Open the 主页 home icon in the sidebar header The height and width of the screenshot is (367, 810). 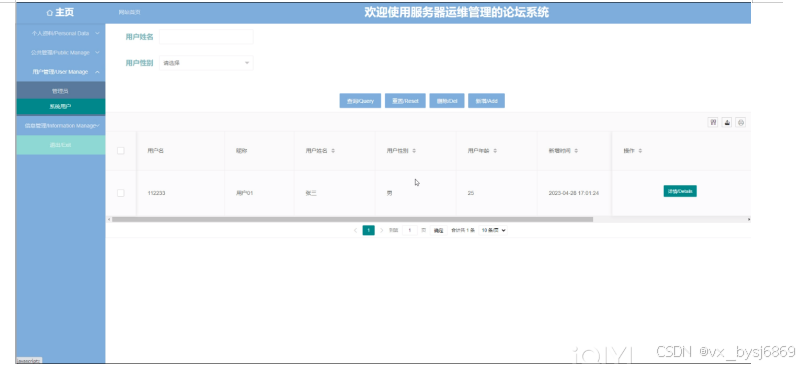(x=50, y=13)
